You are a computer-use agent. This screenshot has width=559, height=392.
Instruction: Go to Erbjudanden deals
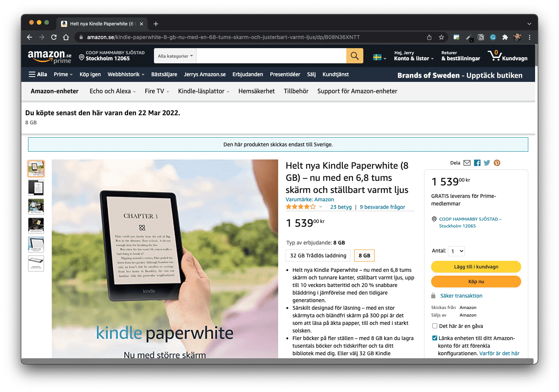248,74
